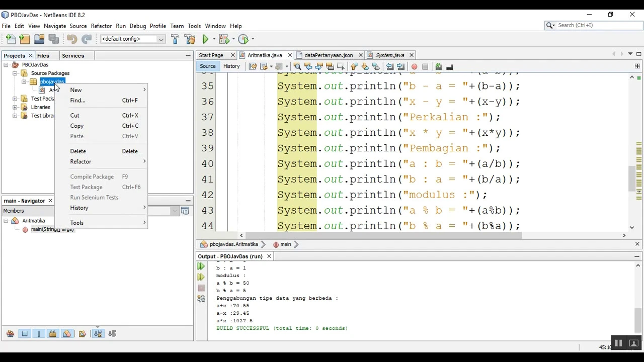Click the red Start Macro Recording icon
644x362 pixels.
414,66
